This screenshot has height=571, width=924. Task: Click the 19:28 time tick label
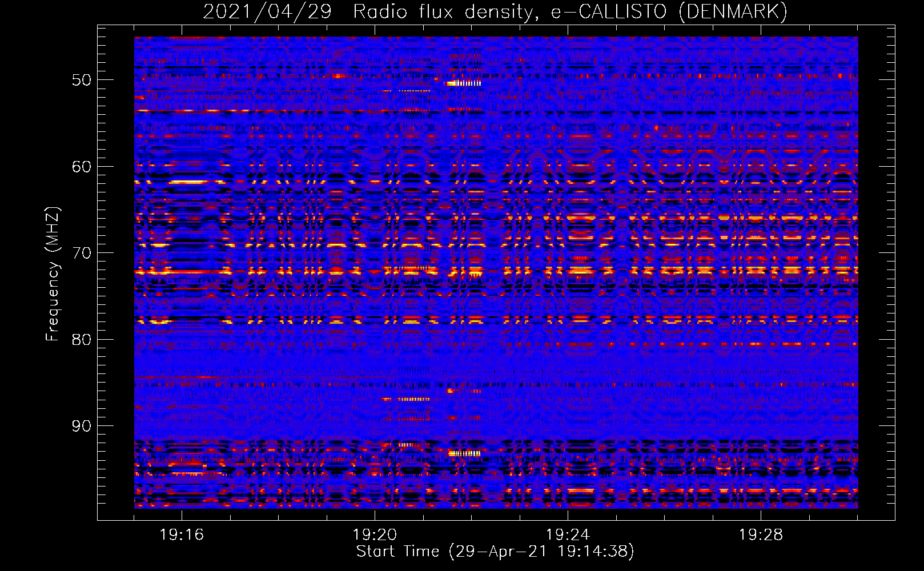click(761, 535)
